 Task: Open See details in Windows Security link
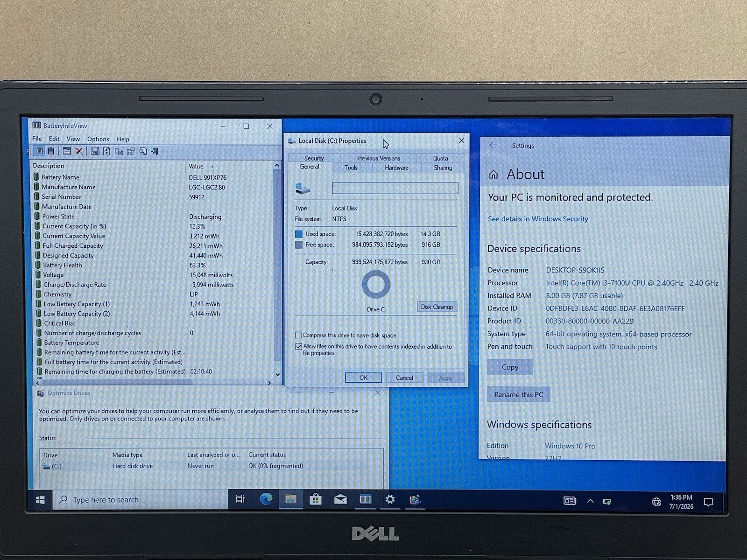click(538, 219)
